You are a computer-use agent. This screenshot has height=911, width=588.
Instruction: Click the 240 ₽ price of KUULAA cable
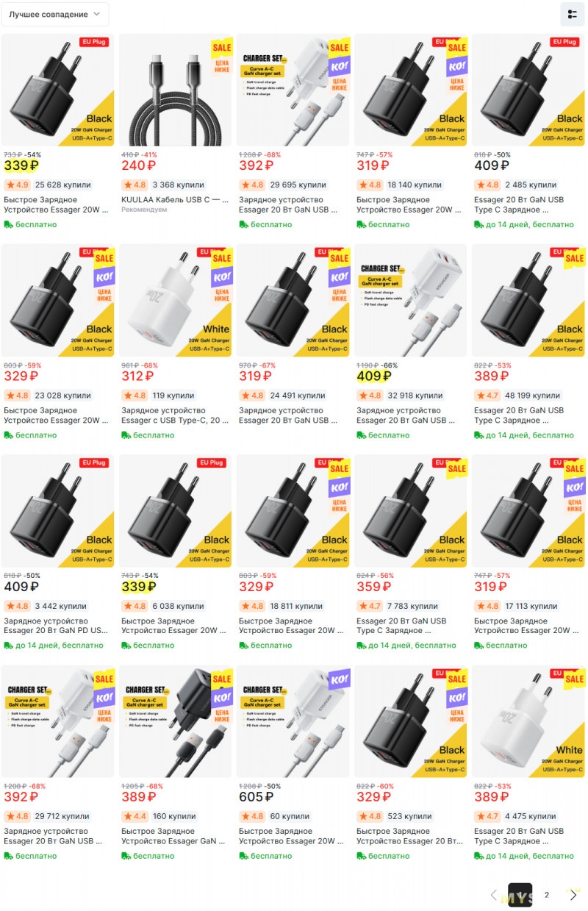138,165
